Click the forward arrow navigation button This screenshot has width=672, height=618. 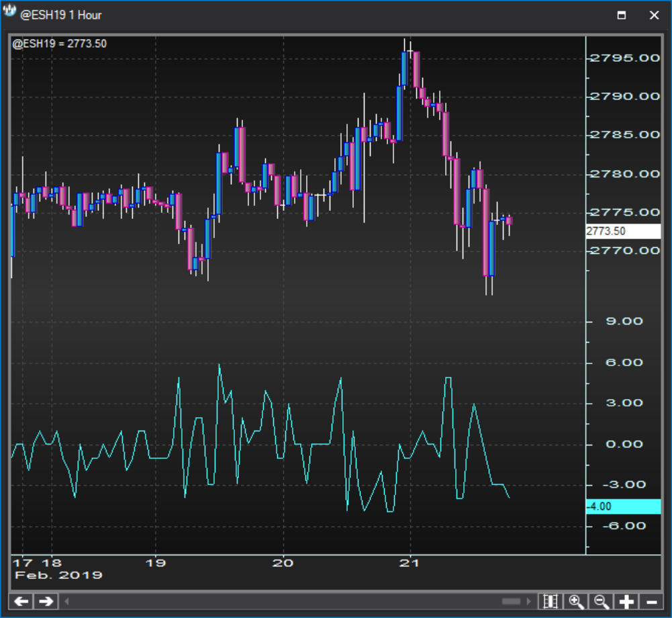coord(46,601)
